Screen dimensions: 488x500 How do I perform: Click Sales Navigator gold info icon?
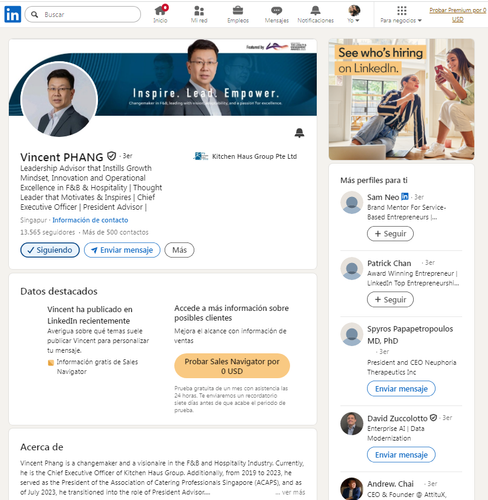click(51, 363)
